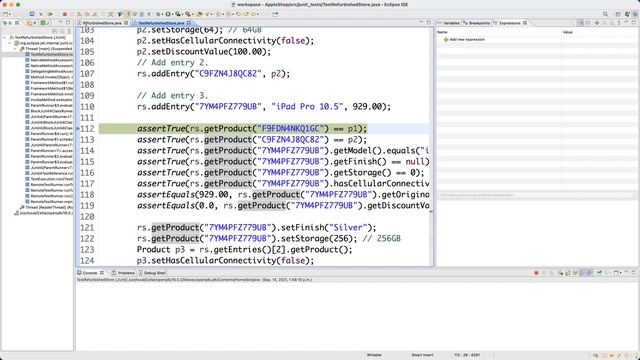Collapse the TestRefurbishedStore [JUnit] launch node

click(5, 37)
